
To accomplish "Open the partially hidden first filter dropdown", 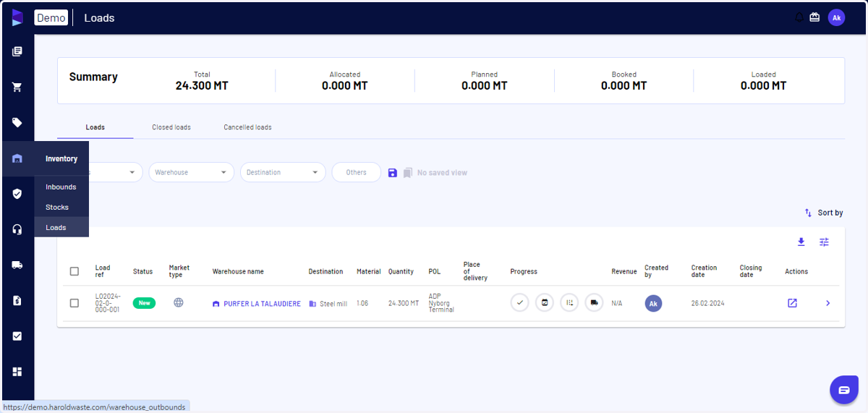I will coord(116,172).
